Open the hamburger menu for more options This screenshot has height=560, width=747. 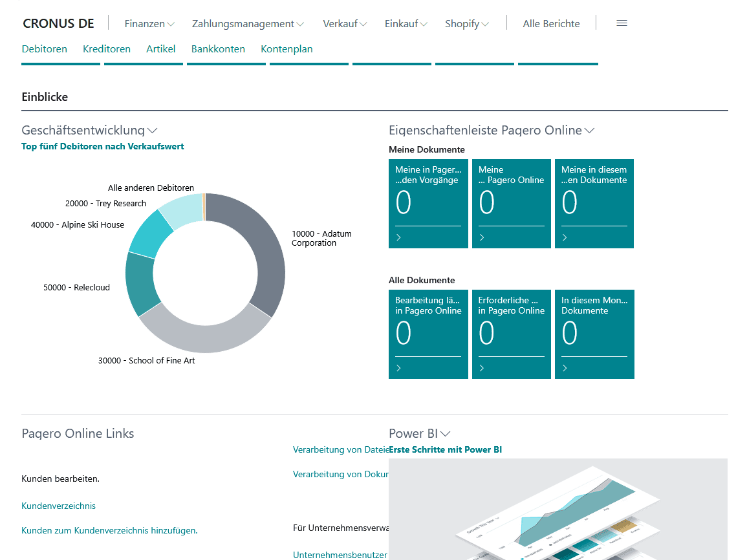tap(622, 23)
